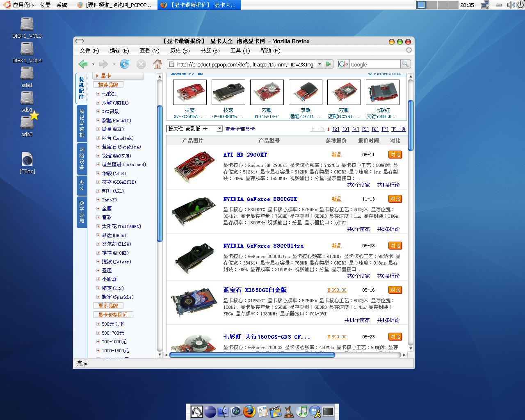Go to page [2] of results

336,129
